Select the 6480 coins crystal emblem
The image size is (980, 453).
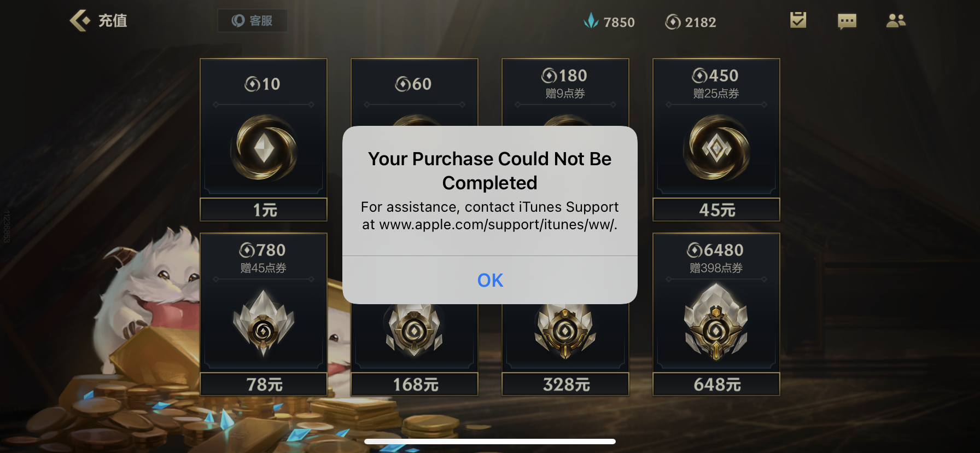(x=716, y=322)
